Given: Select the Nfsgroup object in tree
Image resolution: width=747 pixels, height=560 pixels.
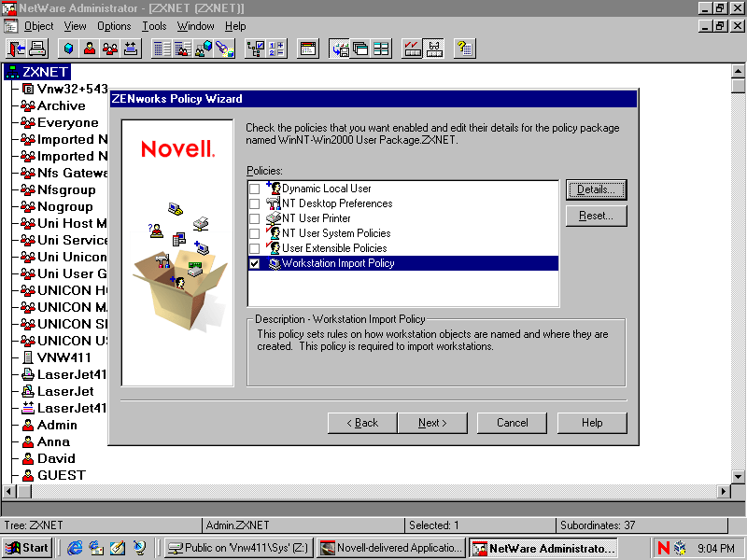Looking at the screenshot, I should pyautogui.click(x=66, y=189).
